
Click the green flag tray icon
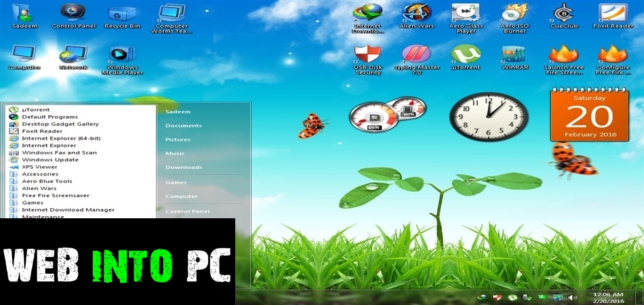tap(542, 297)
